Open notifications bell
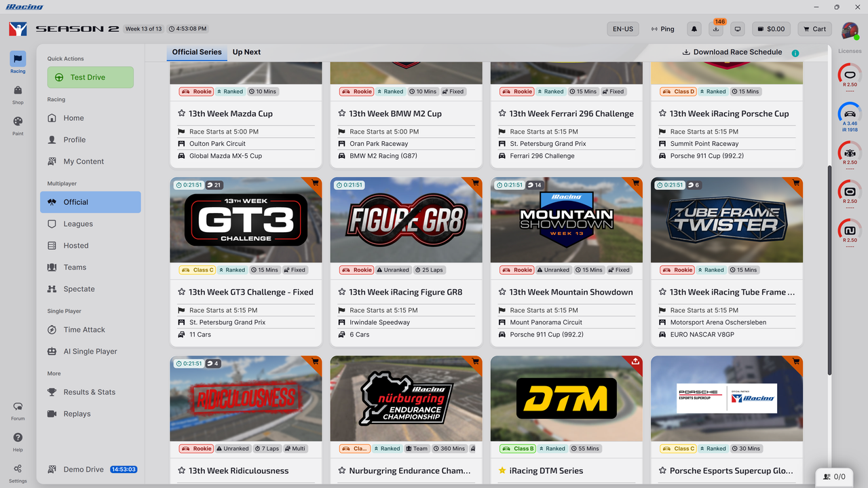Screen dimensions: 868x488 [694, 29]
